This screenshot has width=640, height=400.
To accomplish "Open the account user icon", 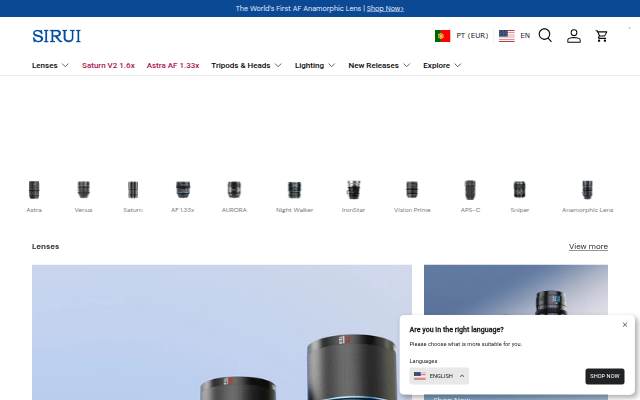I will (573, 36).
